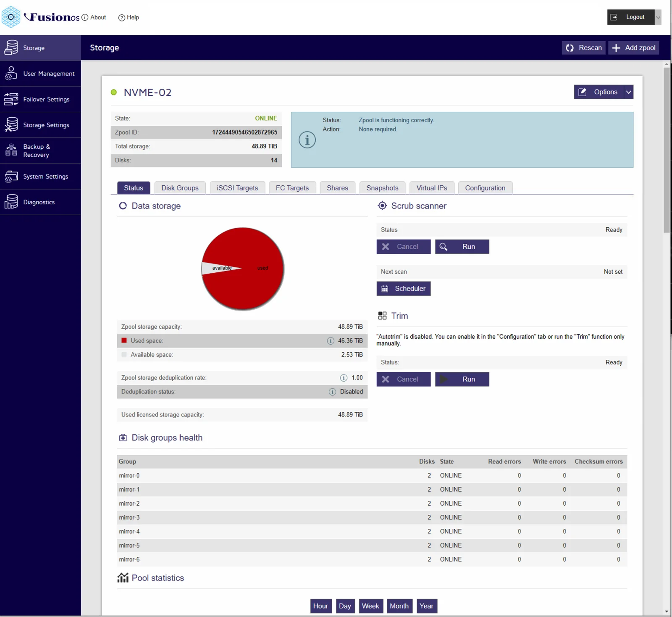Viewport: 672px width, 617px height.
Task: Expand the Logout dropdown arrow
Action: (658, 17)
